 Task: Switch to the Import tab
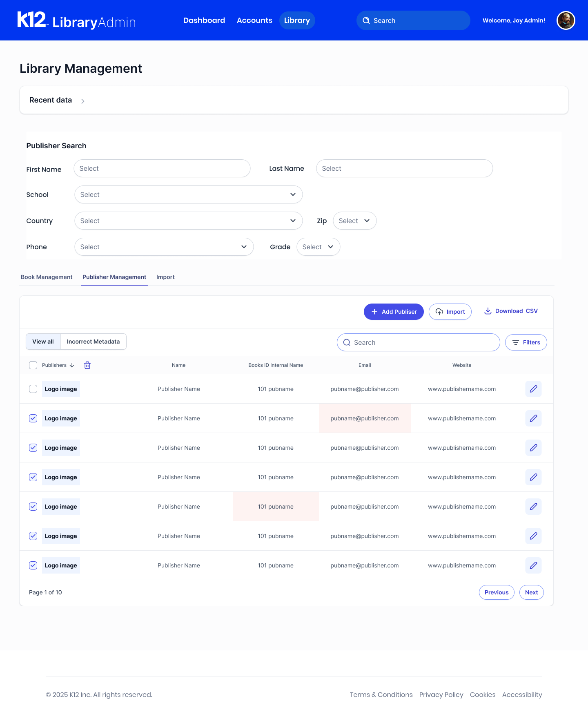pos(165,277)
